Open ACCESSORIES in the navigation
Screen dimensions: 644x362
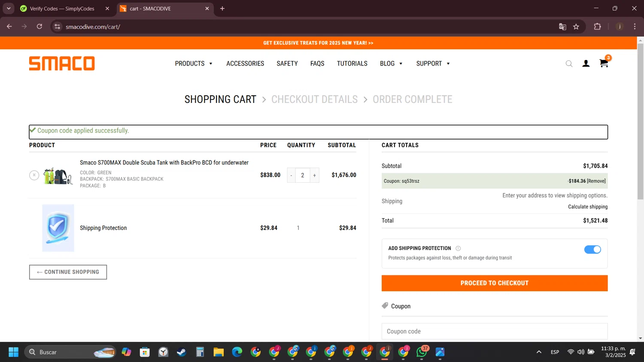245,63
